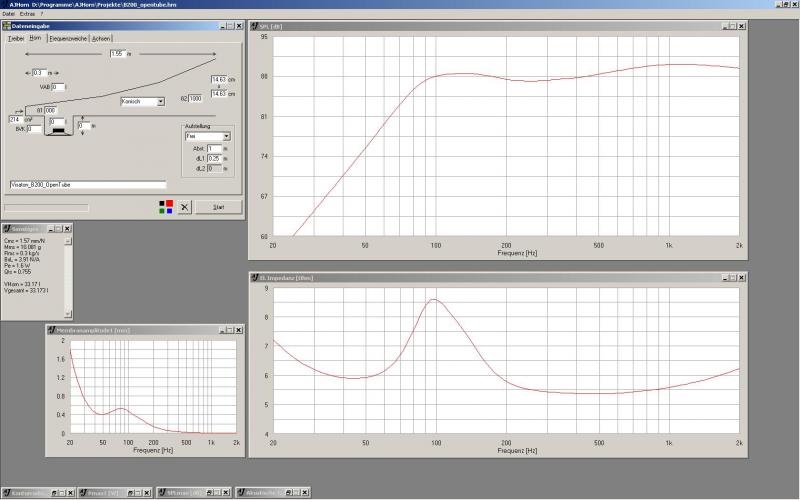800x500 pixels.
Task: Click the X cancel icon next to Start
Action: point(184,207)
